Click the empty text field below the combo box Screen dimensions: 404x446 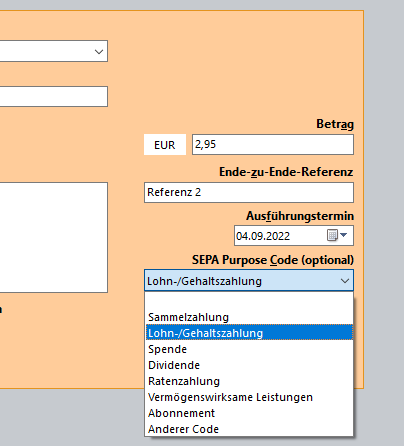tap(53, 97)
